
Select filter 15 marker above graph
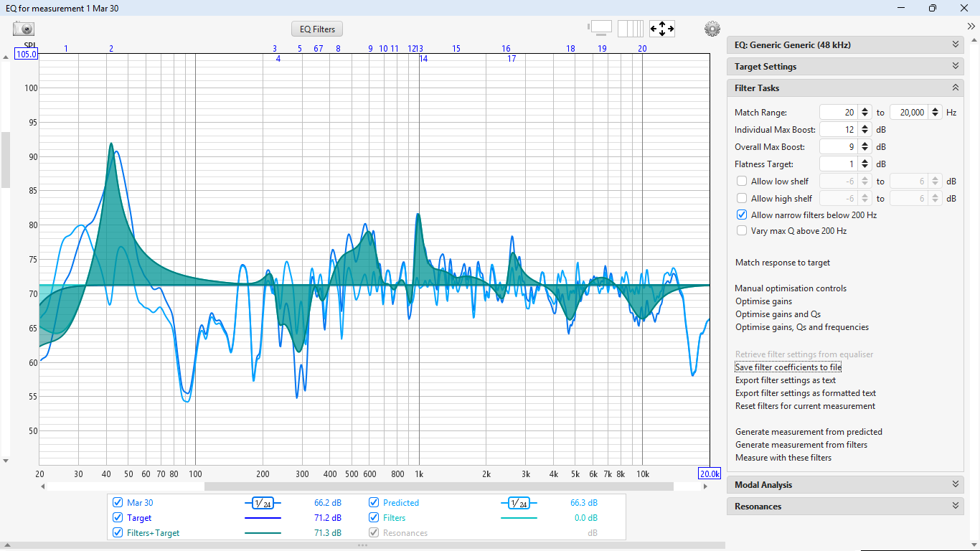tap(456, 49)
